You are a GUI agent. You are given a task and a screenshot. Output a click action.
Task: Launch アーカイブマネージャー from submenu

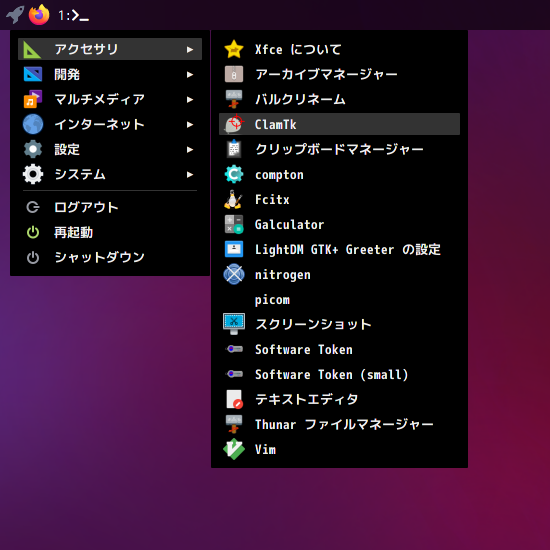click(x=339, y=74)
